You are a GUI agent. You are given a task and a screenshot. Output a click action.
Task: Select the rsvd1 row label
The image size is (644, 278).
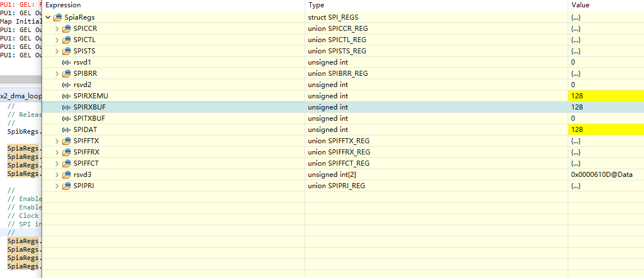click(x=82, y=62)
